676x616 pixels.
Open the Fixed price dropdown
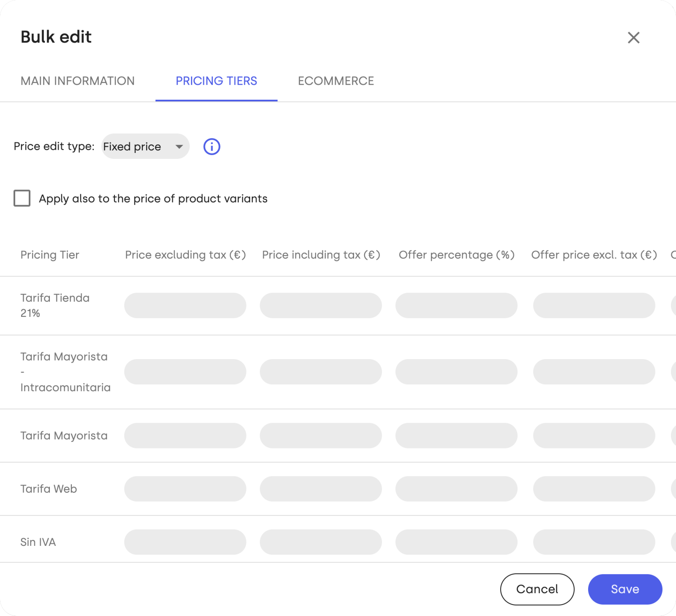[x=145, y=146]
